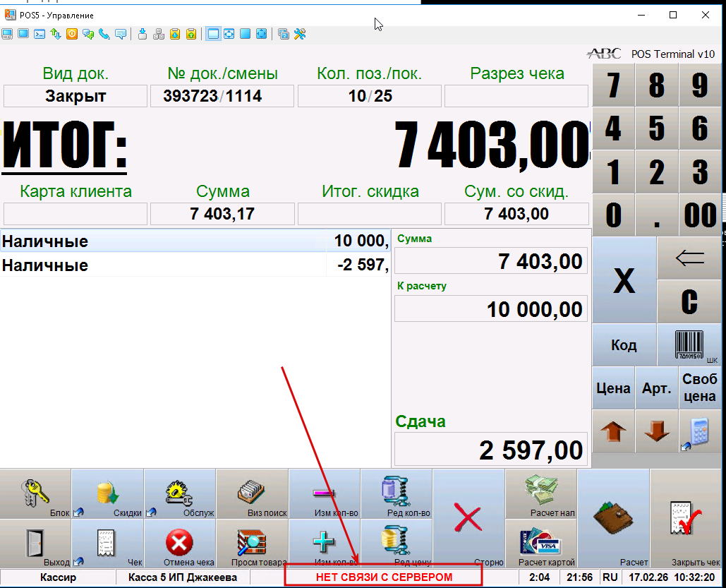Click the C clear keypad button
The height and width of the screenshot is (588, 726).
[689, 301]
